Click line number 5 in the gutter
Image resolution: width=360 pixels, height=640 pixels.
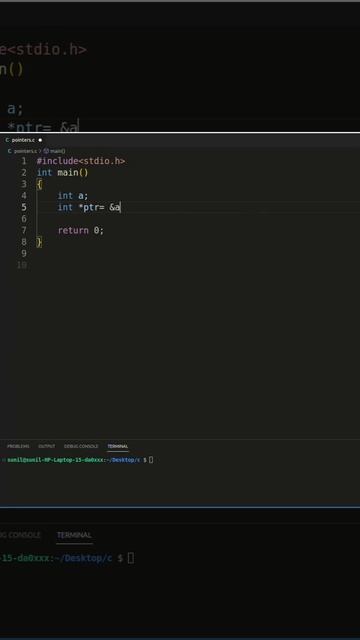tap(24, 207)
